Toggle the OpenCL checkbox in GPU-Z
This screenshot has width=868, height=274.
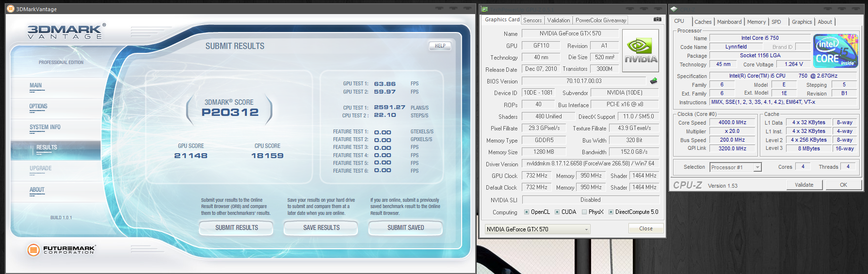click(x=527, y=212)
